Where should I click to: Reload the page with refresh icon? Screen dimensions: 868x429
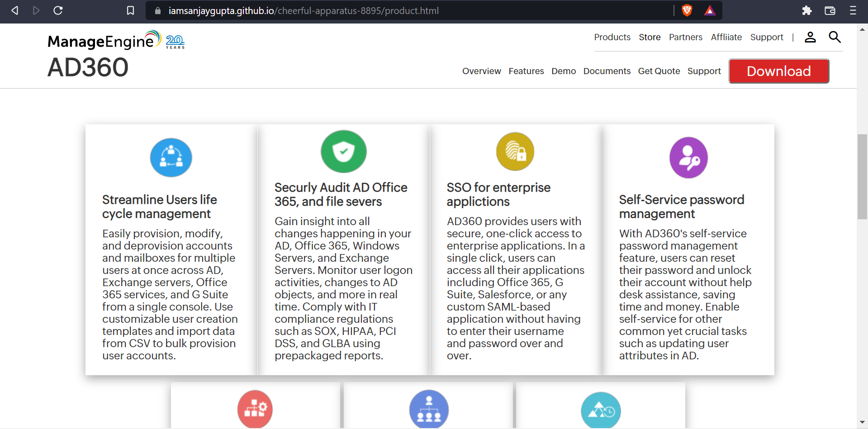[58, 10]
